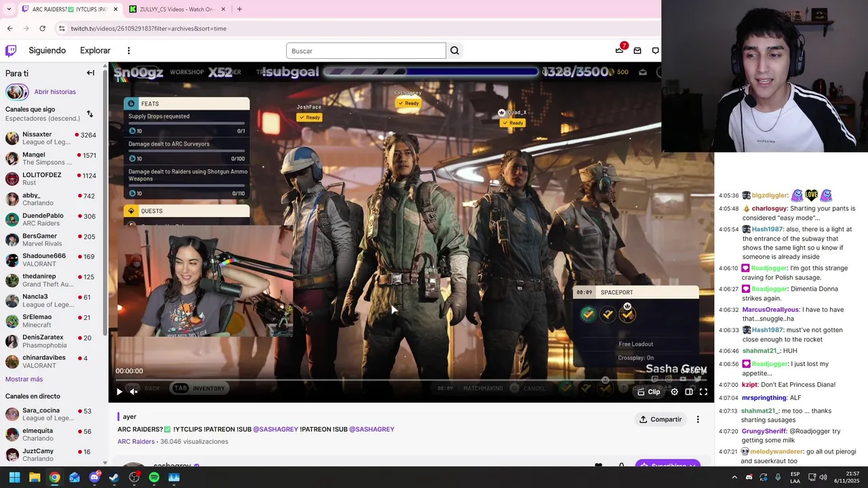Viewport: 868px width, 488px height.
Task: Reload the page in Chrome
Action: 42,28
